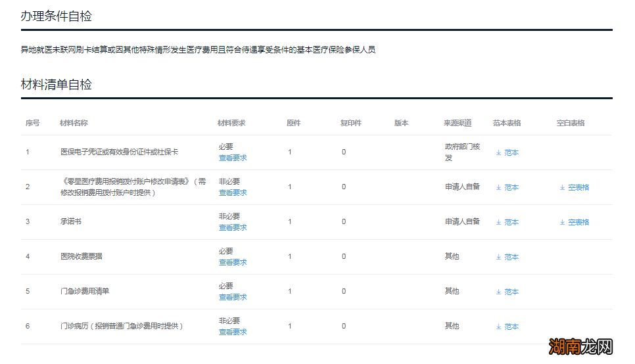635x364 pixels.
Task: Click the 版本 column header
Action: pyautogui.click(x=402, y=123)
